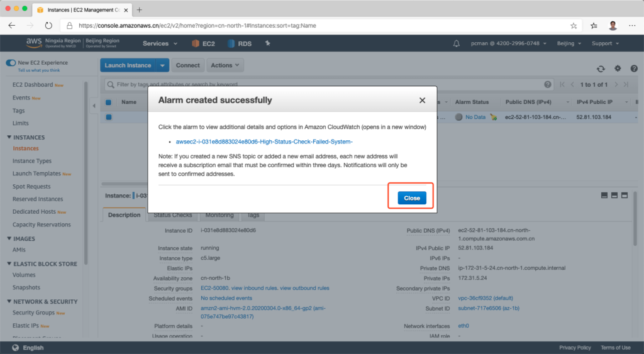The height and width of the screenshot is (354, 644).
Task: Click the alarm edit icon beside No Data
Action: coord(494,117)
